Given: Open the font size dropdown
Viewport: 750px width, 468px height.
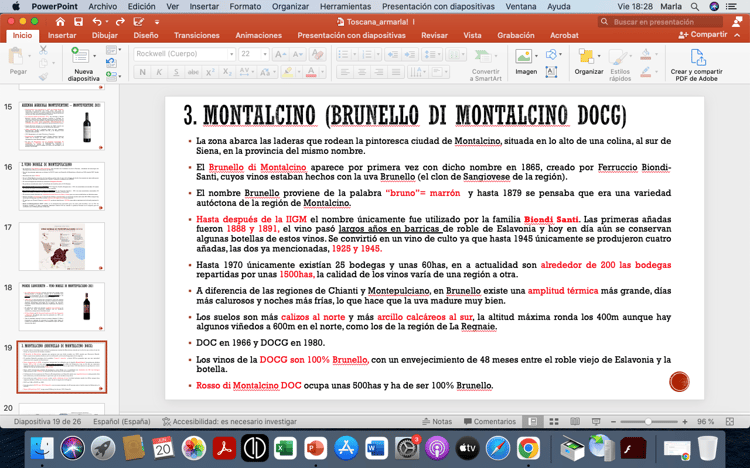Looking at the screenshot, I should coord(265,54).
